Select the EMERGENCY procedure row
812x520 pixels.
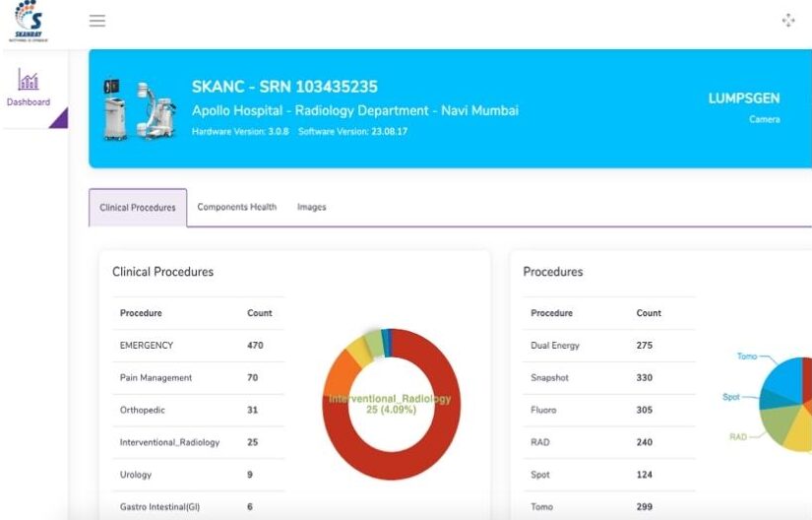199,346
